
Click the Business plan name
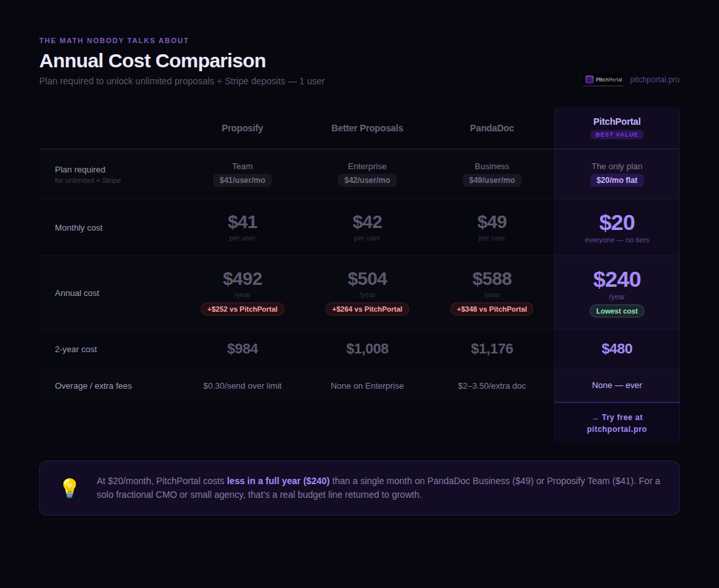(492, 167)
